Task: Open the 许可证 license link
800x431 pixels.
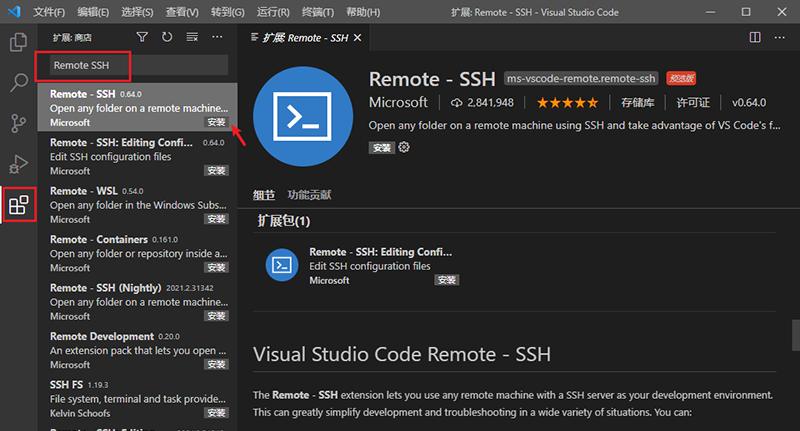Action: pyautogui.click(x=693, y=103)
